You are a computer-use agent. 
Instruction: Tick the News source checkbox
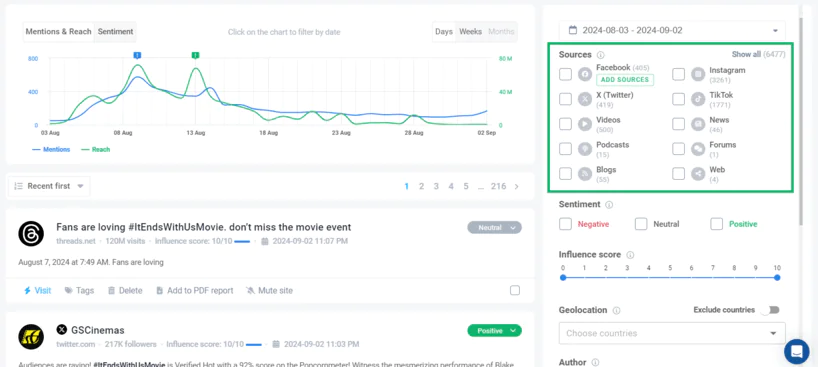tap(678, 124)
